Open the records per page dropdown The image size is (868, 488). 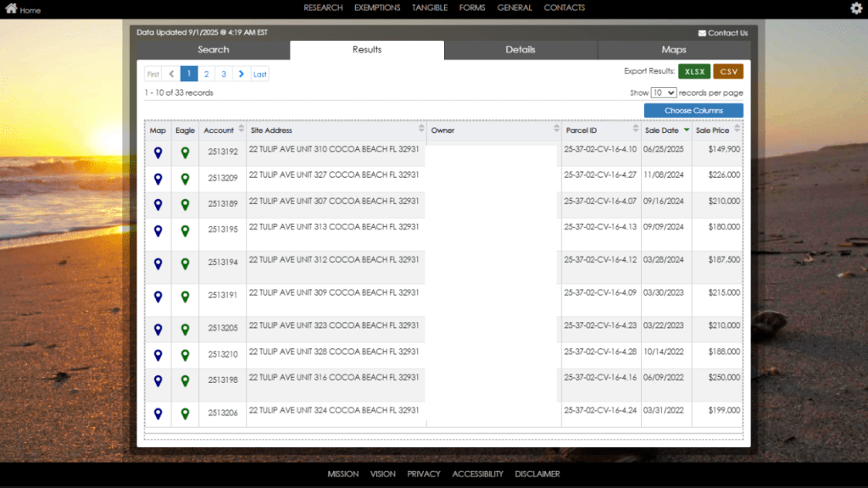click(x=663, y=92)
